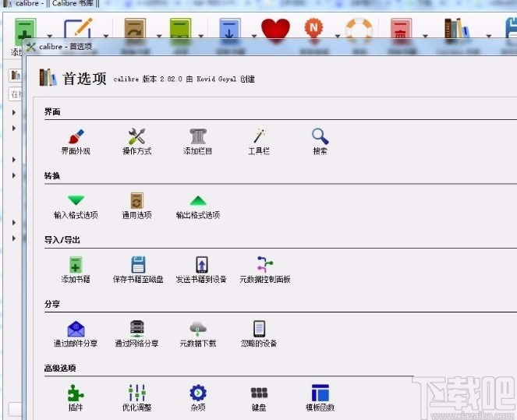Open 工具栏 toolbar customization
Image resolution: width=517 pixels, height=420 pixels.
click(x=259, y=142)
